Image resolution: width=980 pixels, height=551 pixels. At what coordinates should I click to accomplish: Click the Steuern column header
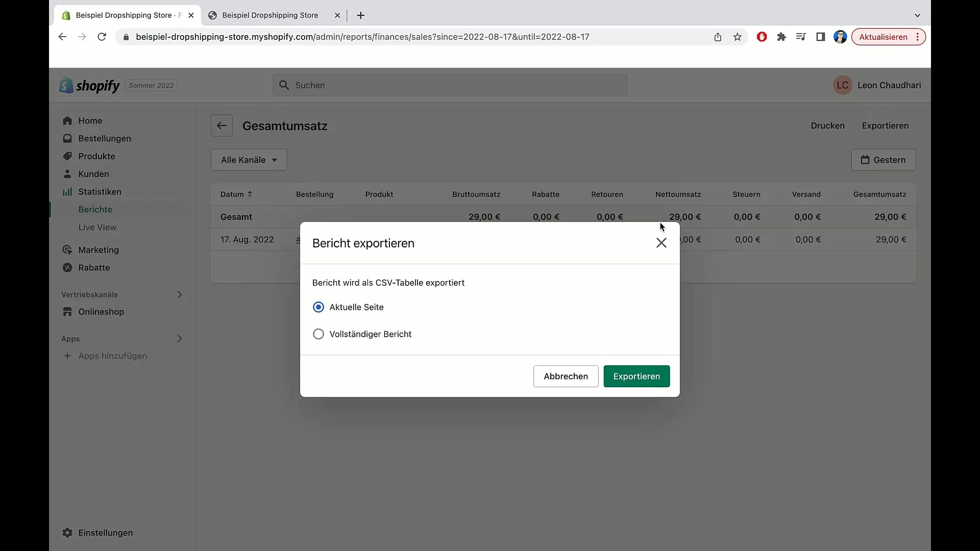pos(746,194)
